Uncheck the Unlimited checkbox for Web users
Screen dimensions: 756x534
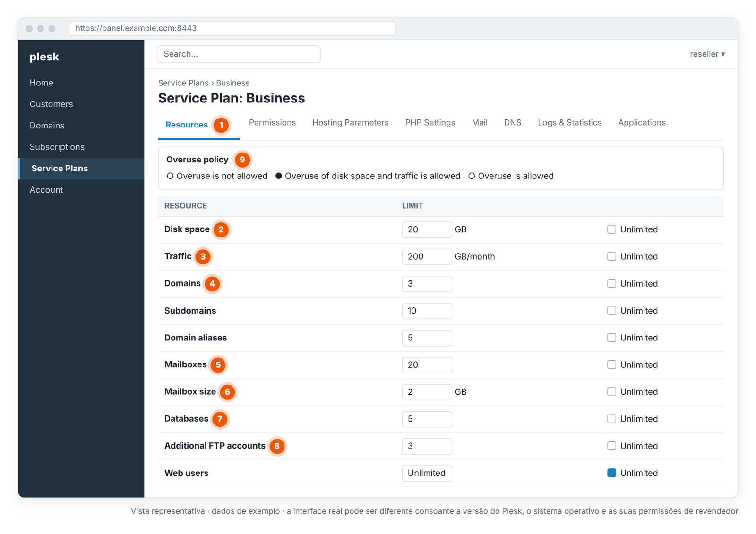(611, 473)
